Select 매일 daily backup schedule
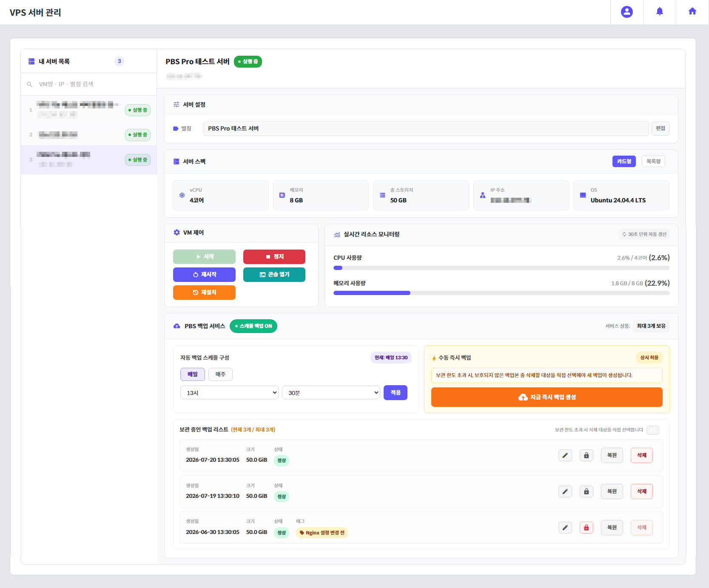The height and width of the screenshot is (588, 709). pyautogui.click(x=193, y=374)
